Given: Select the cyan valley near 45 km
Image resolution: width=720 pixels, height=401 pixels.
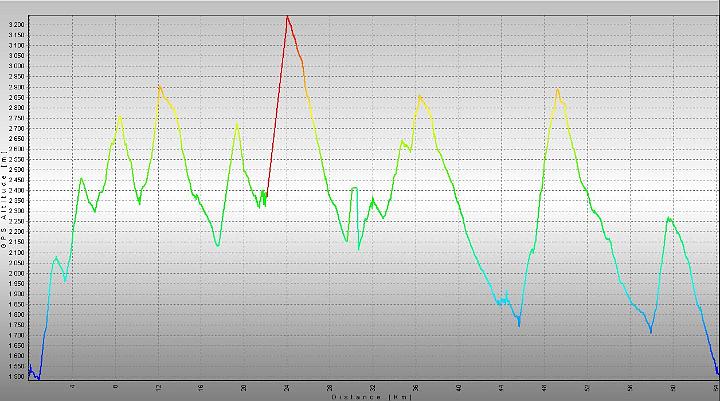Looking at the screenshot, I should coord(519,323).
